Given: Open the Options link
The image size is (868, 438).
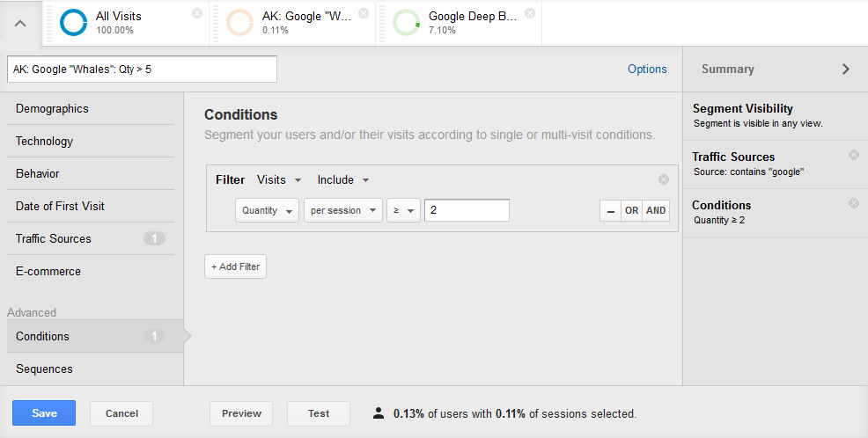Looking at the screenshot, I should [x=647, y=69].
